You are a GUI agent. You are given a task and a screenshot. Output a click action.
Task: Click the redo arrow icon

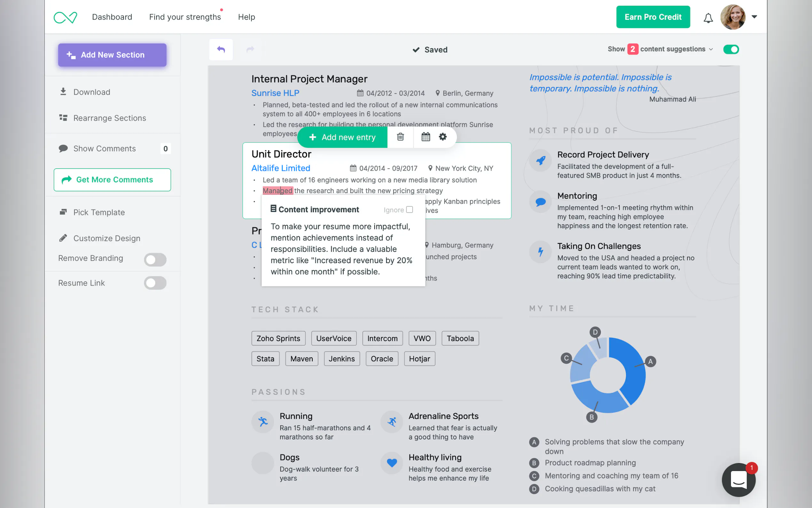click(x=250, y=50)
